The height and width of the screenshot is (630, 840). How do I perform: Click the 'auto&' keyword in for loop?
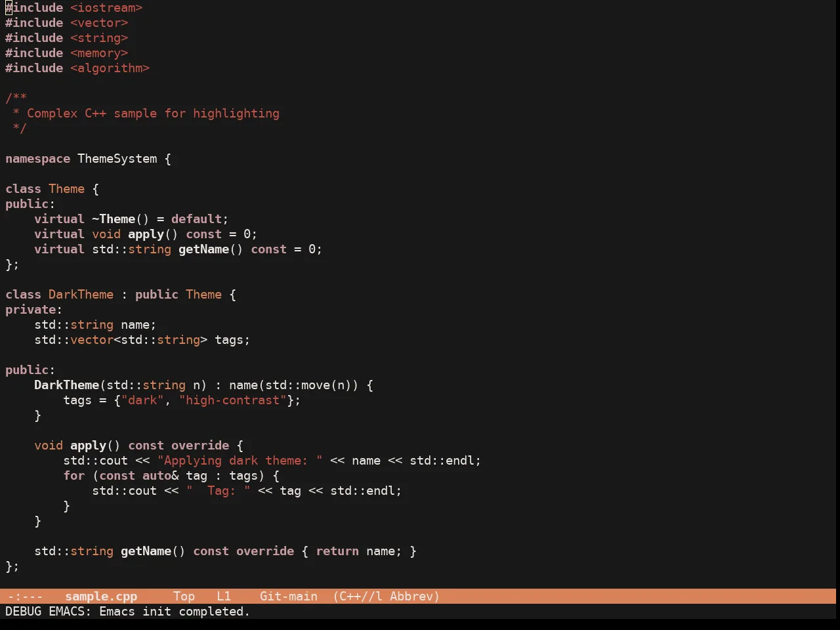(161, 476)
